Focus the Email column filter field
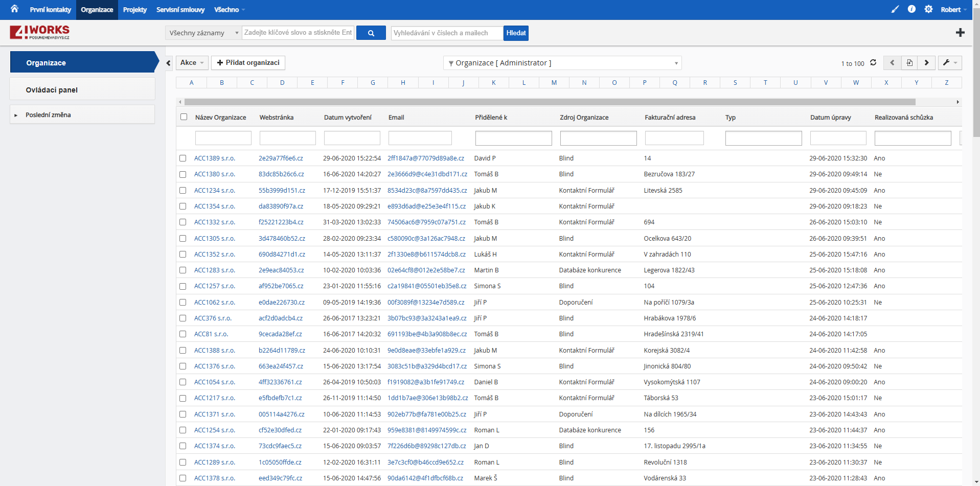The width and height of the screenshot is (980, 486). click(x=420, y=138)
